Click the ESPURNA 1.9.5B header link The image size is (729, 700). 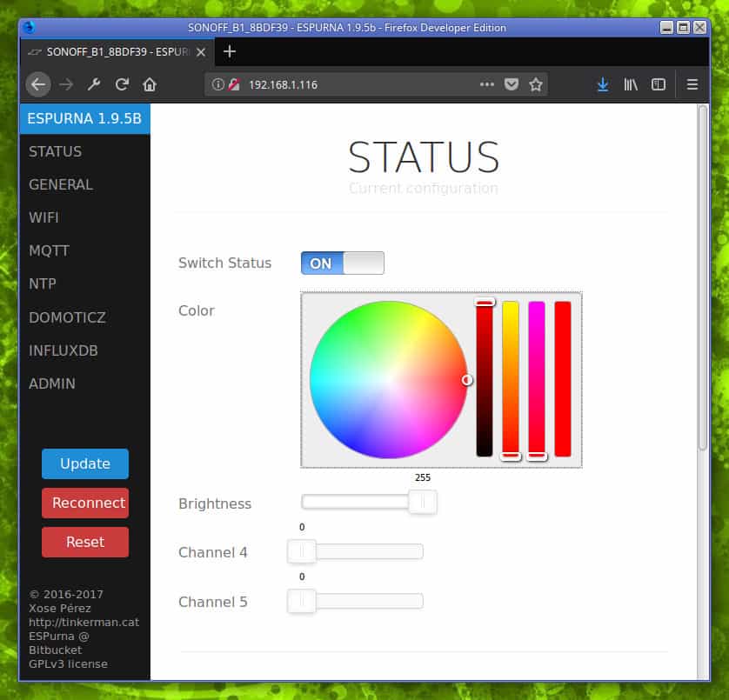84,118
